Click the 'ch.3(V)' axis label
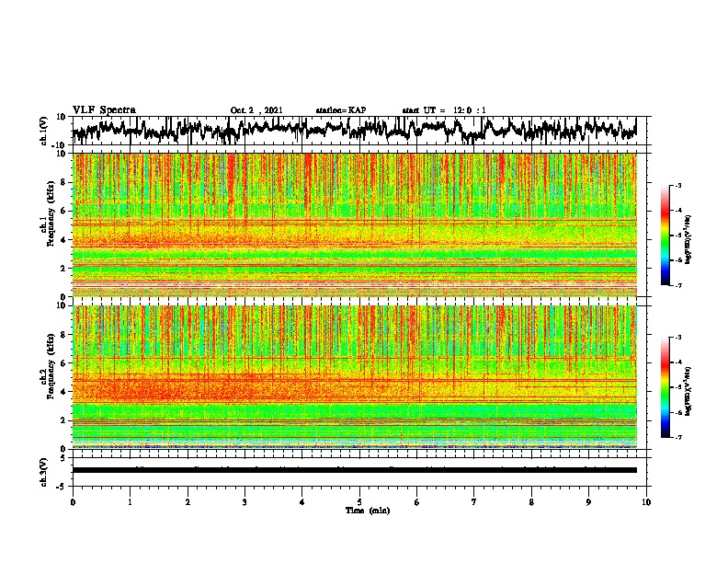 point(45,472)
